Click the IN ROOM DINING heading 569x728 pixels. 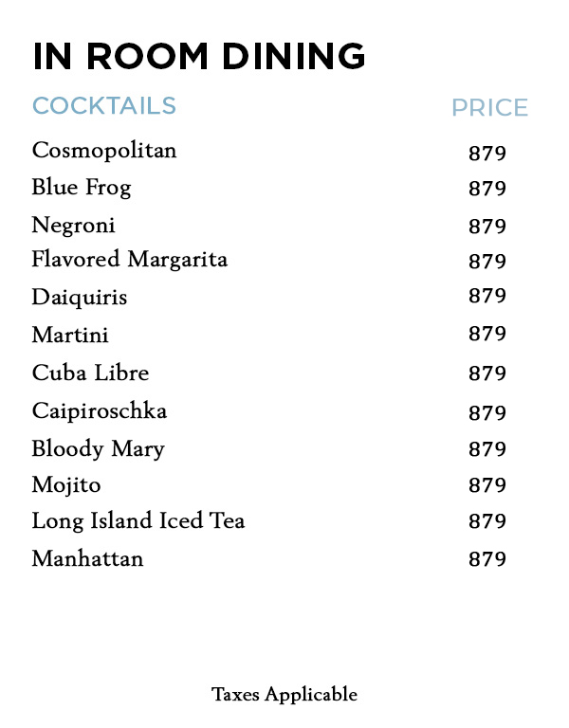pos(198,56)
